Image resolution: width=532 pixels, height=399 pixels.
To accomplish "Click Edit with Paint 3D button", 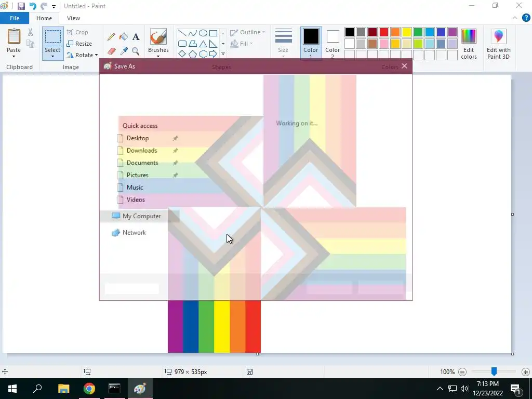I will pos(498,44).
